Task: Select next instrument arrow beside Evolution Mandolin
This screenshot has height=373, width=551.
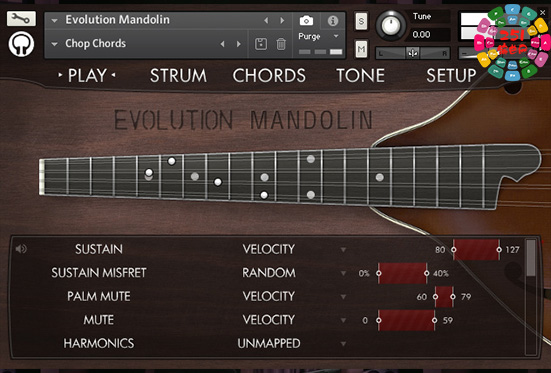Action: point(282,20)
